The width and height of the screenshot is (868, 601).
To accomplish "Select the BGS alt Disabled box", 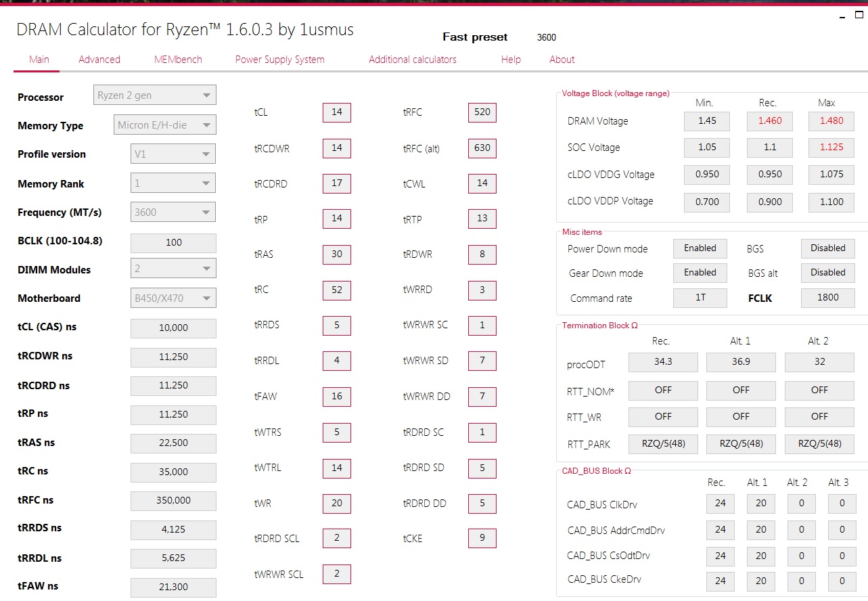I will click(828, 273).
